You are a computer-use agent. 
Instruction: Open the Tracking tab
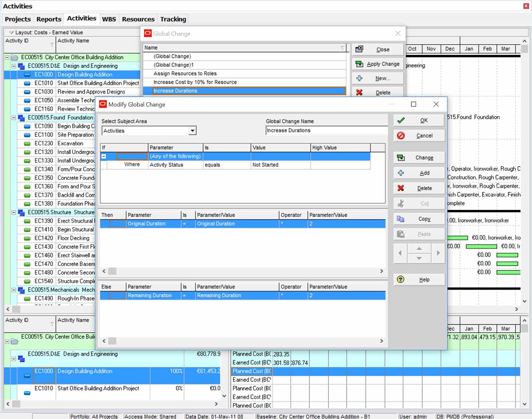pyautogui.click(x=173, y=19)
